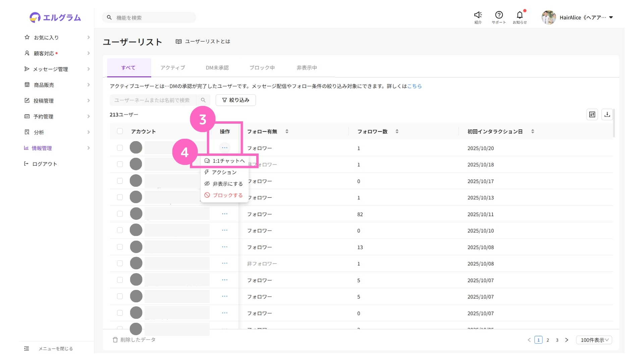The image size is (644, 362).
Task: Go to page 2 of the list
Action: tap(548, 340)
